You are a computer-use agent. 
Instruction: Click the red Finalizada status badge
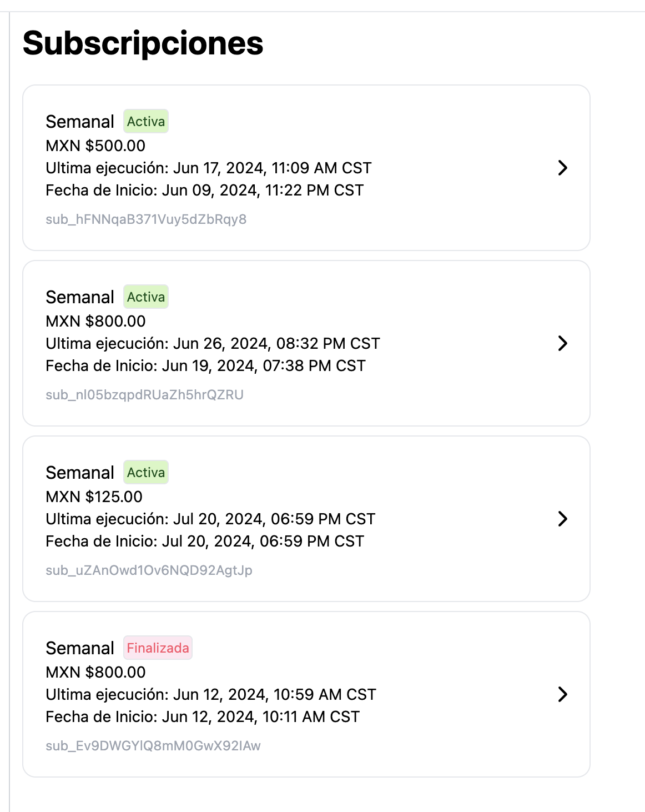[158, 648]
